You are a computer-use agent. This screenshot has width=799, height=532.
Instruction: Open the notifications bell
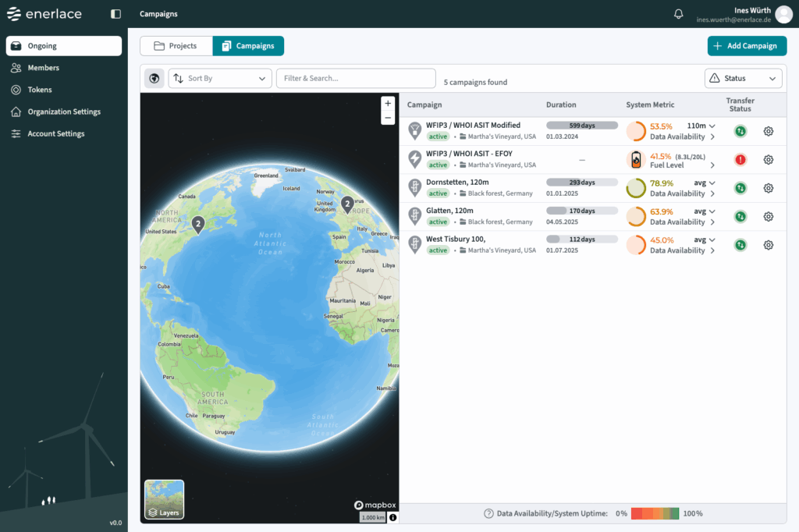(x=678, y=14)
